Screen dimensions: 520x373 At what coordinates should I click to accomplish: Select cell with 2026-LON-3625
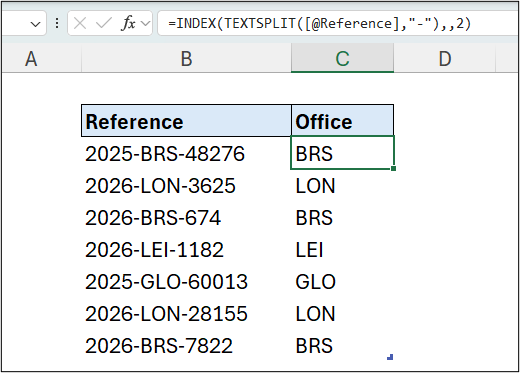coord(186,185)
